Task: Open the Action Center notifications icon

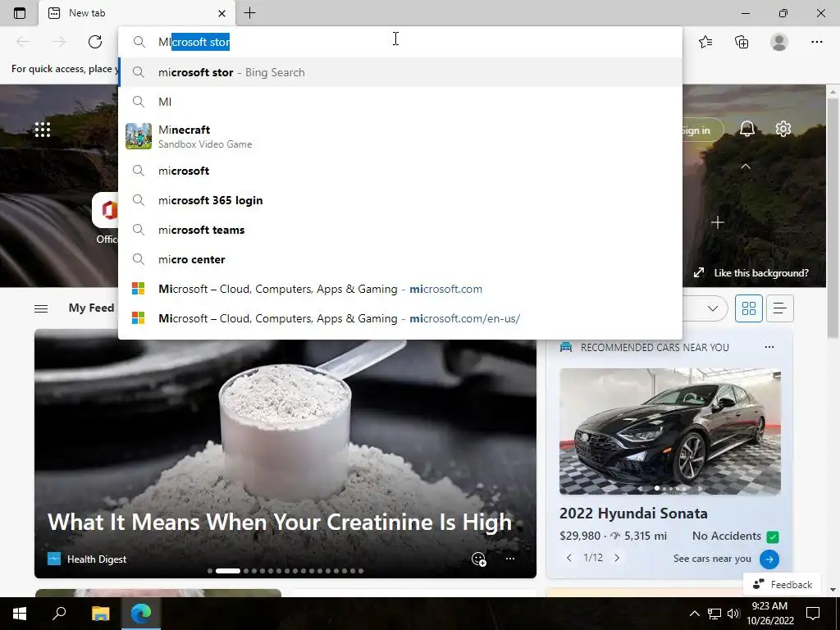Action: tap(813, 614)
